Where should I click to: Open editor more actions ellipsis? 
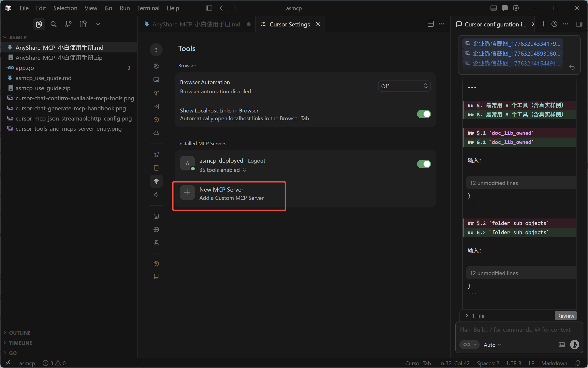441,24
